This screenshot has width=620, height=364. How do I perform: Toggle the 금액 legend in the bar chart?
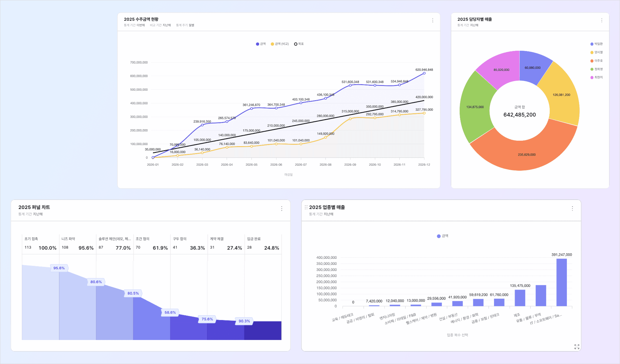[x=442, y=236]
